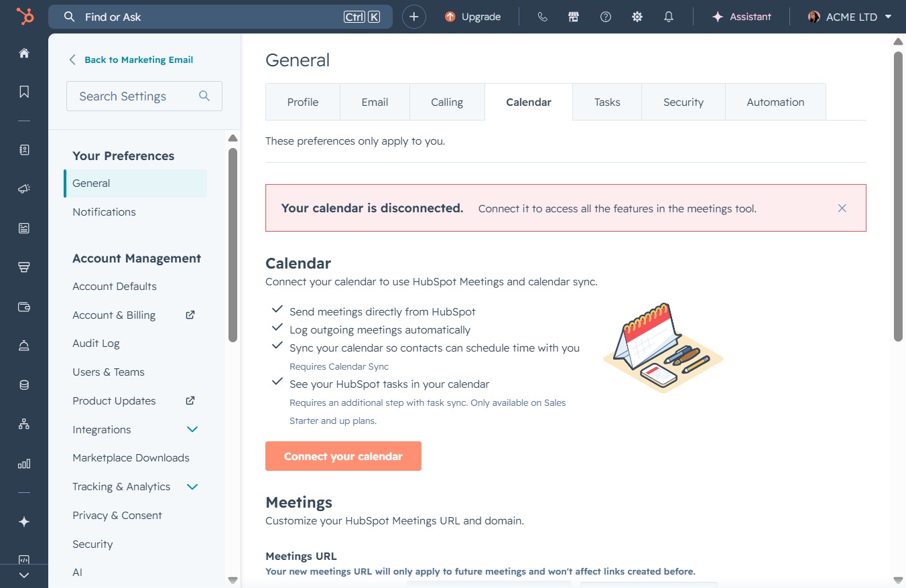The image size is (906, 588).
Task: Open the Content icon in left rail
Action: (x=24, y=228)
